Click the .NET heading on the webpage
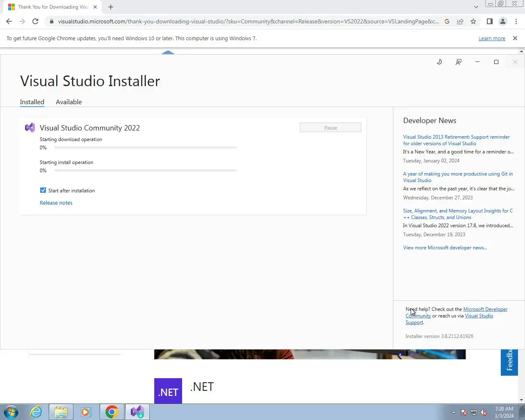525x420 pixels. [202, 387]
